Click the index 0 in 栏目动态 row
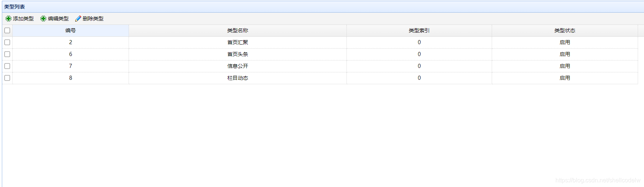Image resolution: width=644 pixels, height=187 pixels. pos(419,78)
